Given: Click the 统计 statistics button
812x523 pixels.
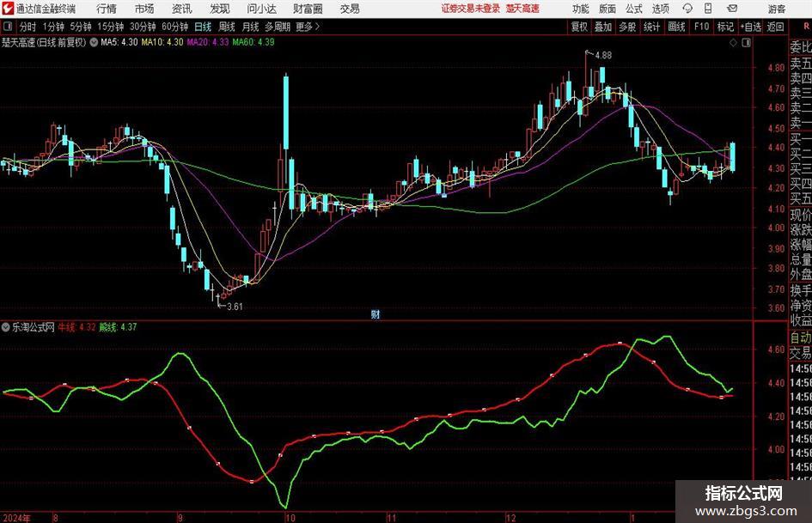Looking at the screenshot, I should pos(651,27).
